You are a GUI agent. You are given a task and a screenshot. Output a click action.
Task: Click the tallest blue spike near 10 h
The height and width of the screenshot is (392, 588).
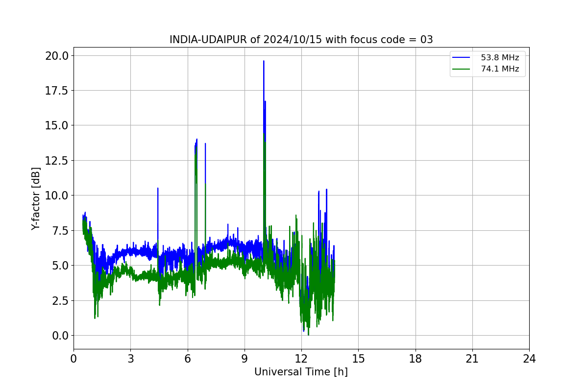[x=264, y=98]
